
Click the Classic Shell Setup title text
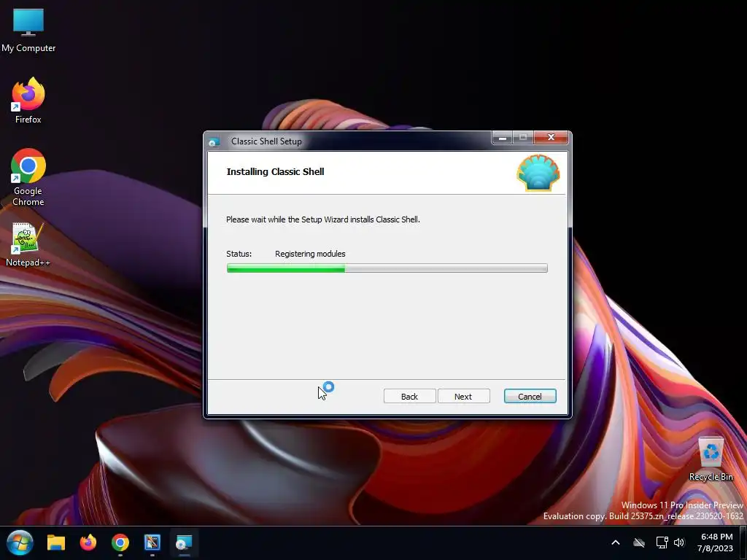[266, 141]
